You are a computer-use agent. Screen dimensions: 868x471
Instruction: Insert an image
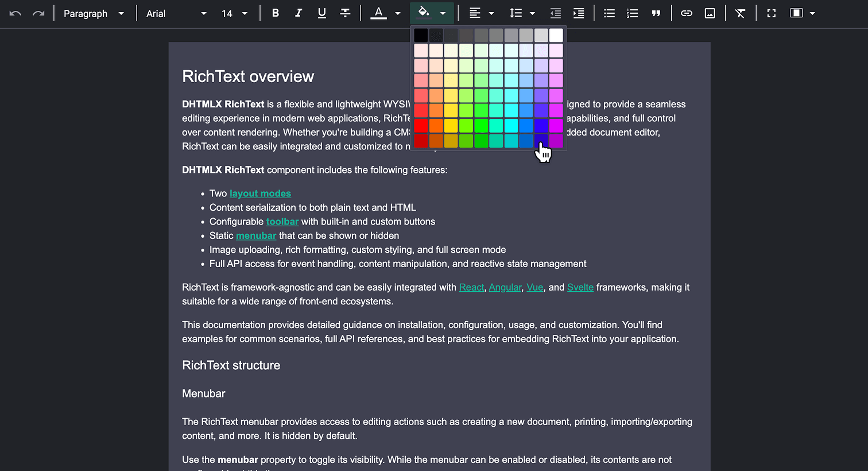point(710,13)
